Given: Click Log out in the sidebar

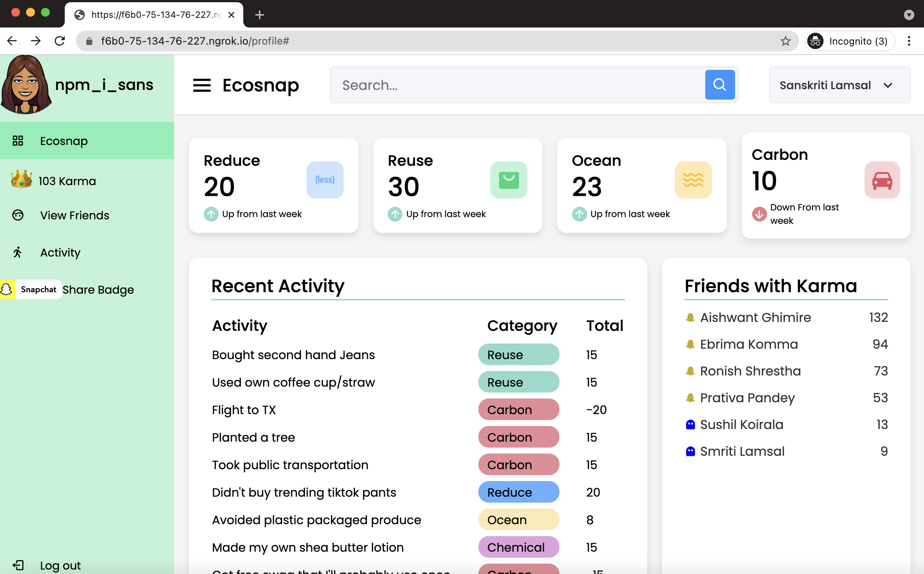Looking at the screenshot, I should click(x=60, y=565).
